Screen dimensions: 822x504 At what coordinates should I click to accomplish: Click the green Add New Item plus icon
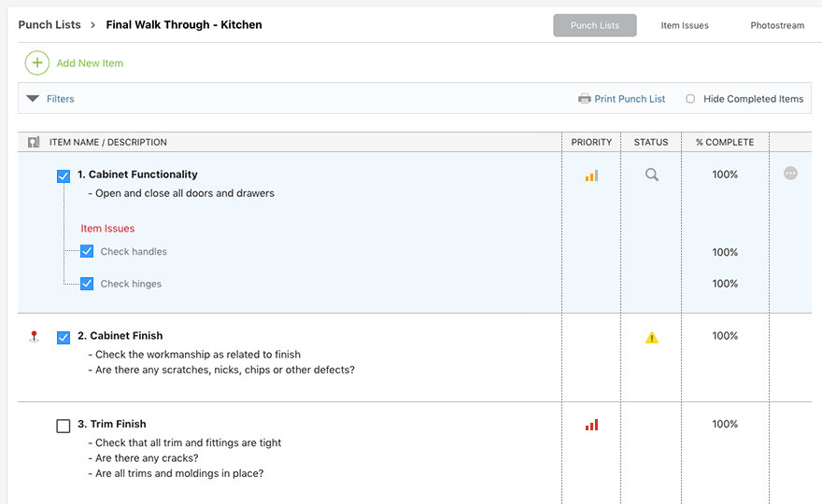(37, 63)
